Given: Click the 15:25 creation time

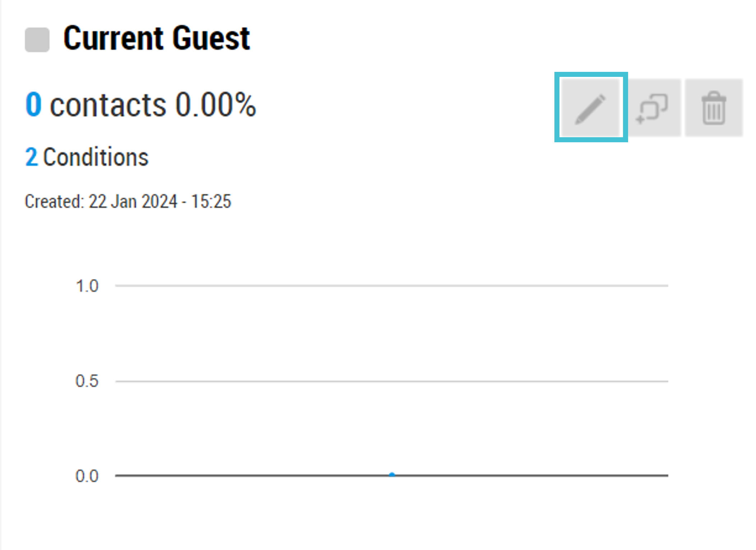Looking at the screenshot, I should (211, 201).
